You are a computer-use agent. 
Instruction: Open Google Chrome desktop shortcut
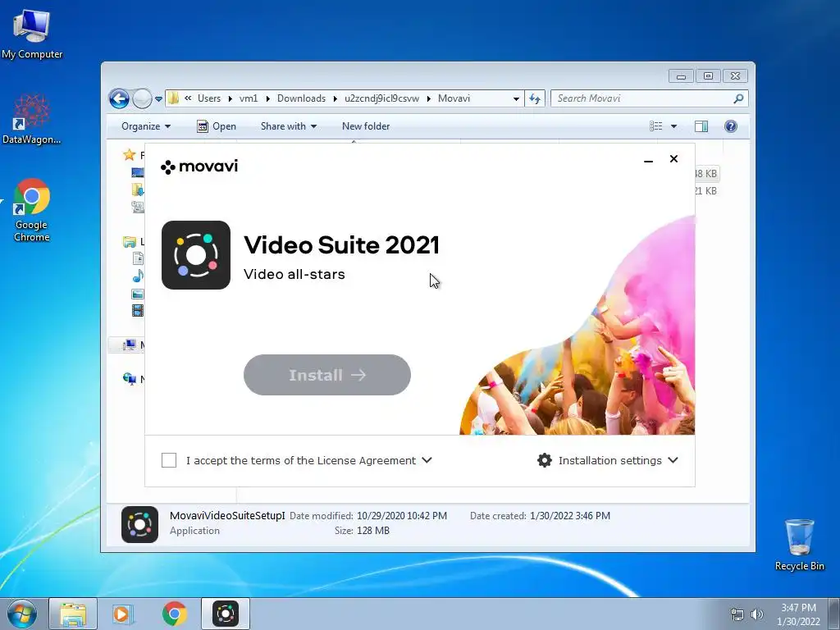(32, 210)
